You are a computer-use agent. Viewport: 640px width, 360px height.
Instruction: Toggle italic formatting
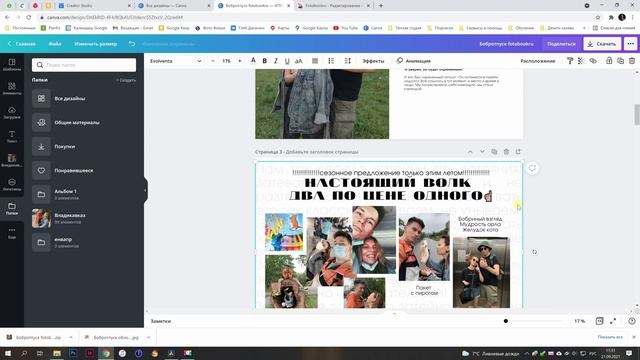pyautogui.click(x=276, y=61)
